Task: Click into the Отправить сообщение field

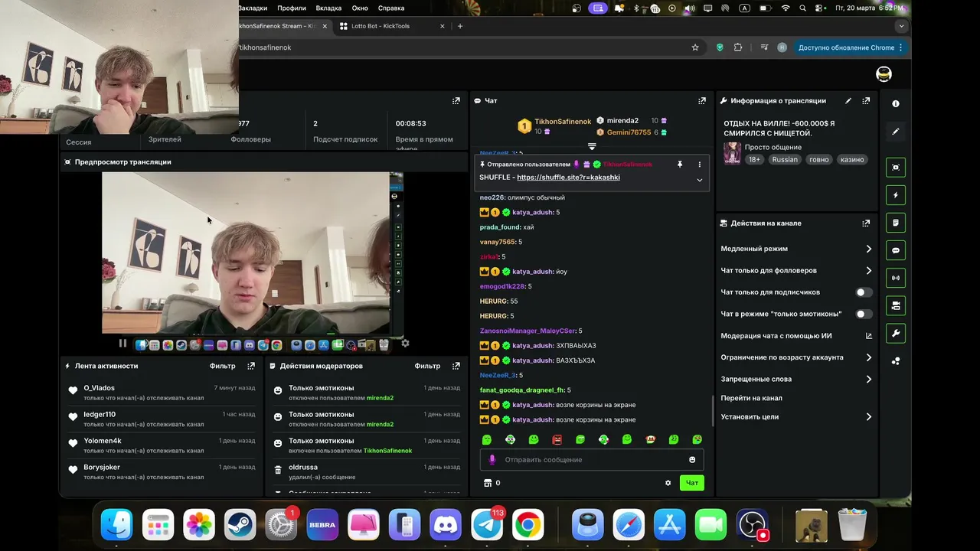Action: 592,460
